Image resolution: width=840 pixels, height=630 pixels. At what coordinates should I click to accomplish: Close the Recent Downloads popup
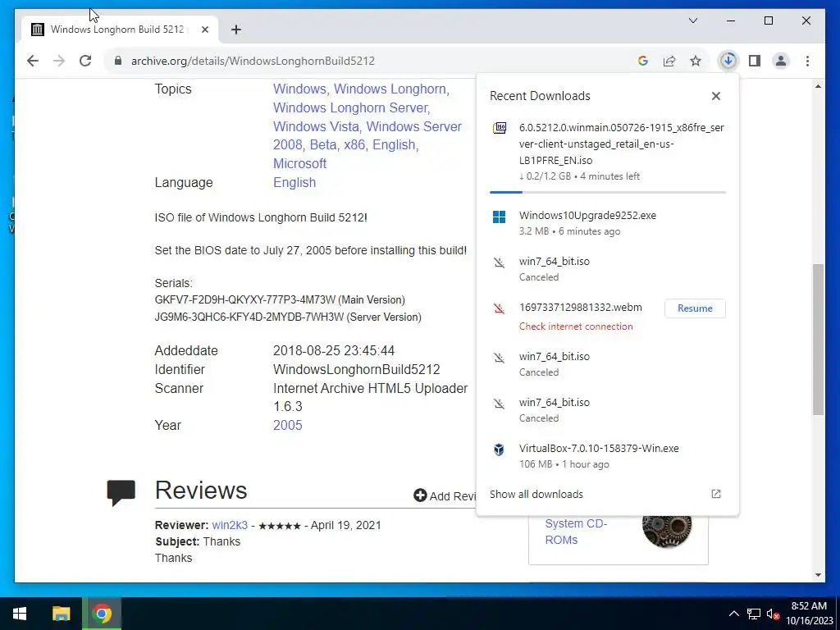(715, 96)
